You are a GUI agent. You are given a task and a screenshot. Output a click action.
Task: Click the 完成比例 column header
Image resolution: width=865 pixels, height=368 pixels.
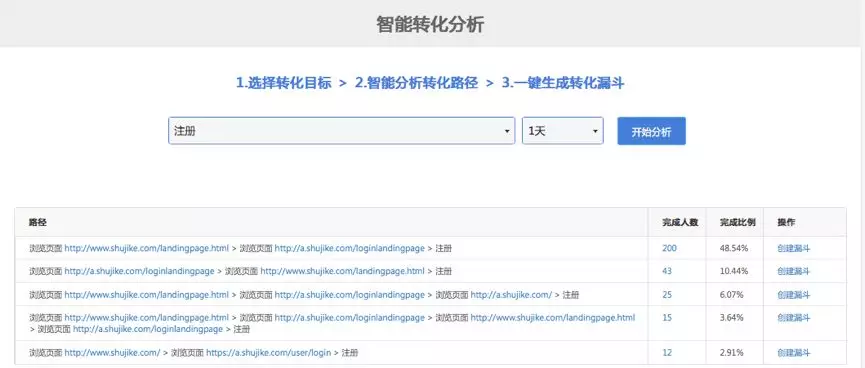click(738, 222)
